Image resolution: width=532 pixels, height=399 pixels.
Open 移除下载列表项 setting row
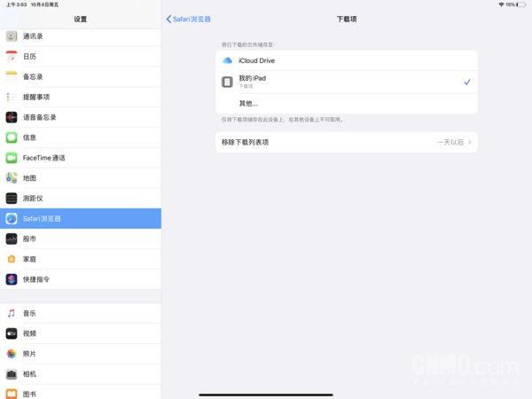[347, 142]
